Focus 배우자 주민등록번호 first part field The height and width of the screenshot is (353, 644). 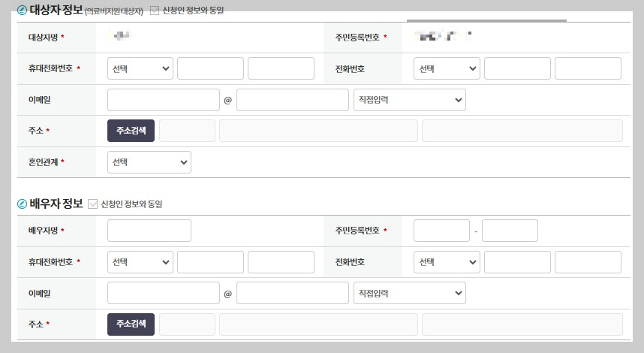coord(441,231)
